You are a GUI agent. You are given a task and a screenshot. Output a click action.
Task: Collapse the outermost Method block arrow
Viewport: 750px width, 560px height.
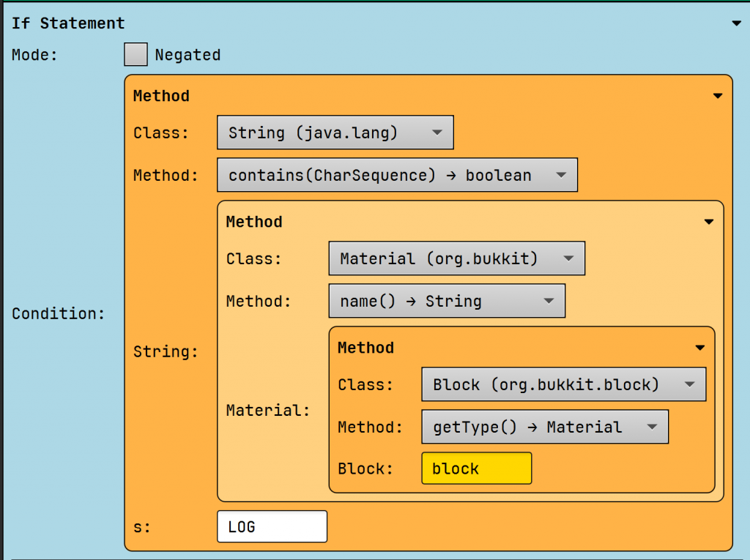[717, 96]
